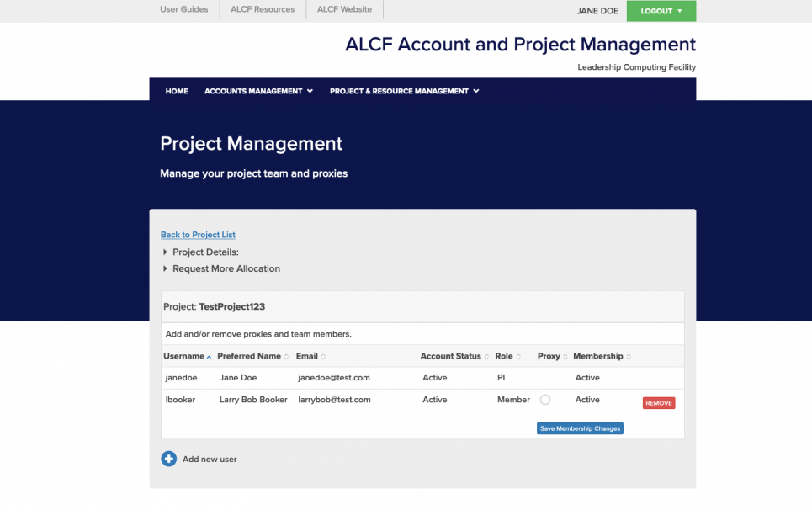Sort by Proxy column sort icon
Viewport: 812px width, 510px height.
click(x=565, y=357)
